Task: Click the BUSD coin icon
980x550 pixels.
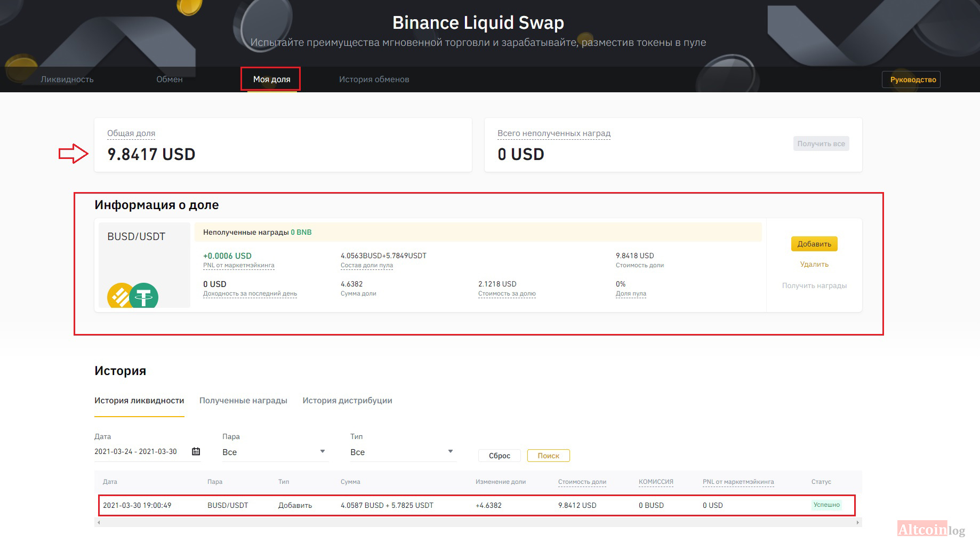Action: [x=118, y=296]
